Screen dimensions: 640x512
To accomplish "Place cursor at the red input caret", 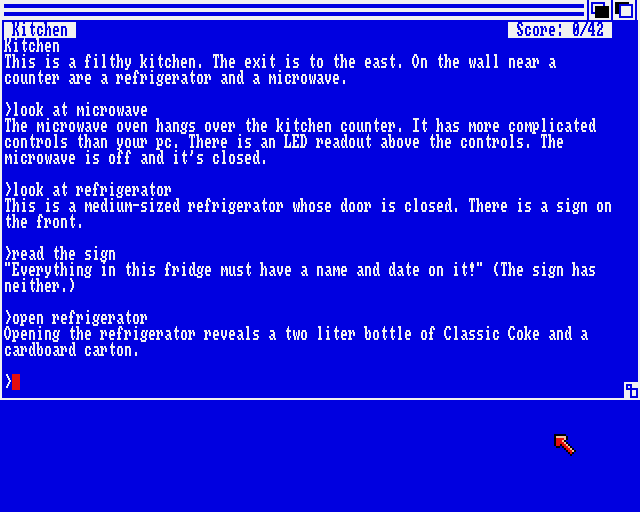I will tap(16, 382).
